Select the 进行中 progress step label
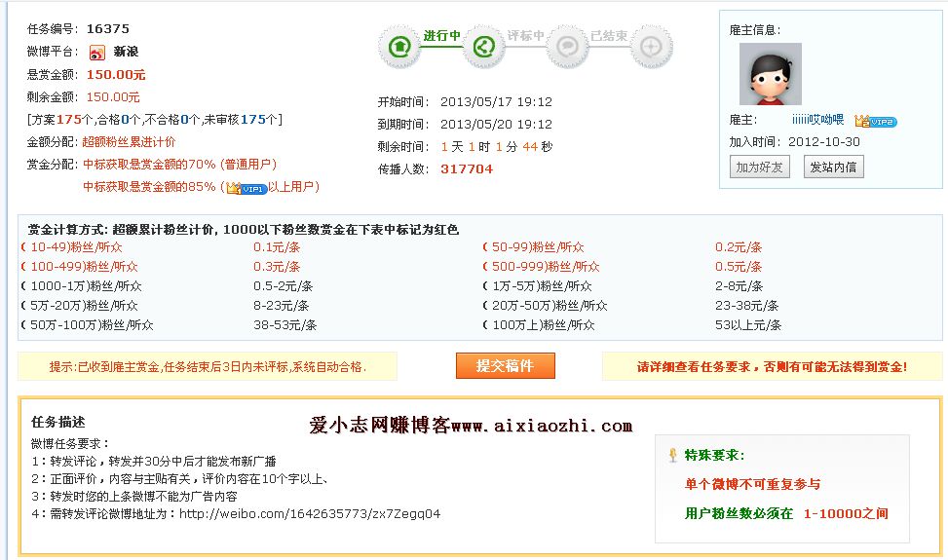948x560 pixels. (441, 36)
